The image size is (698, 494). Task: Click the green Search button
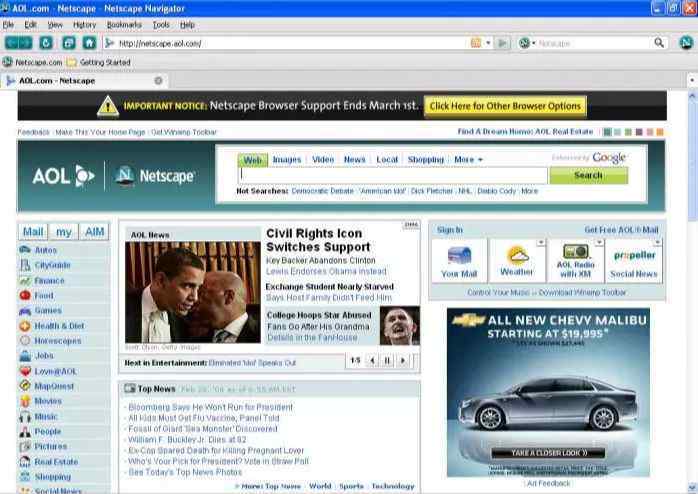[588, 175]
